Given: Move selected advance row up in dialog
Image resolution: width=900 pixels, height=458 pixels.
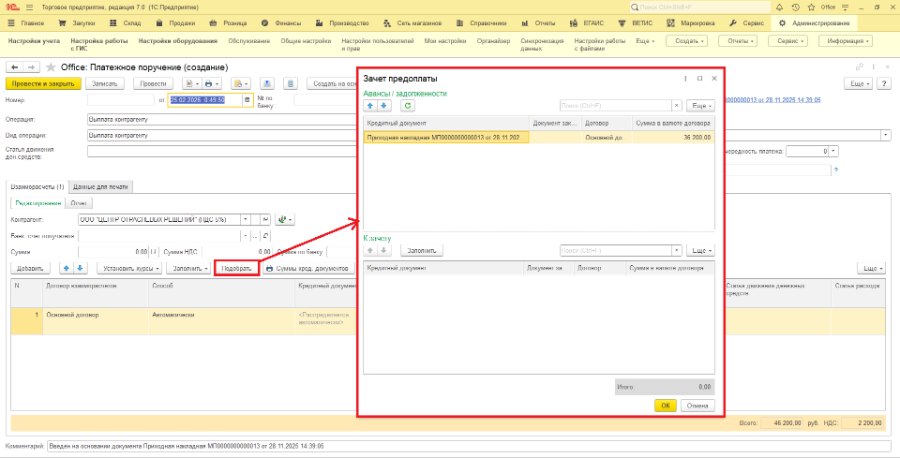Looking at the screenshot, I should (x=370, y=106).
